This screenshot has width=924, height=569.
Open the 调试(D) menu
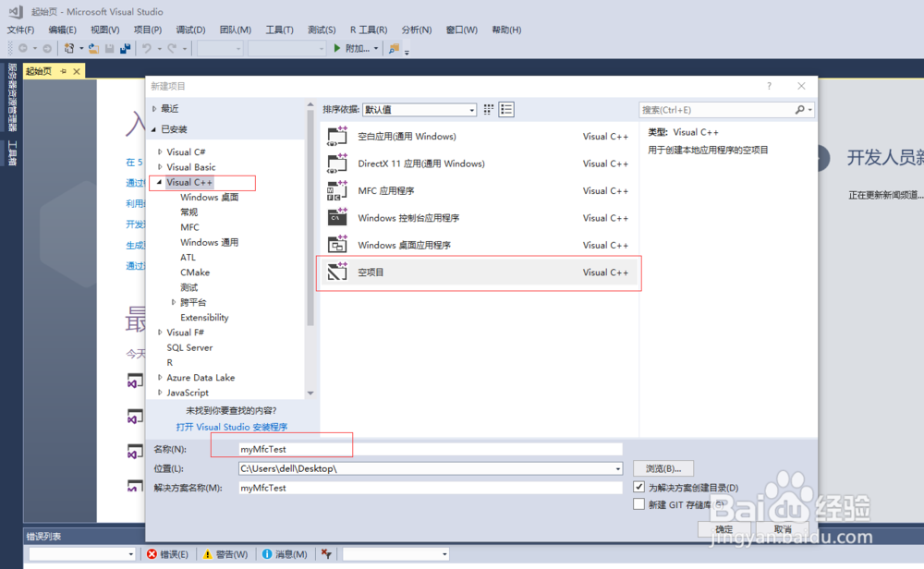(190, 30)
